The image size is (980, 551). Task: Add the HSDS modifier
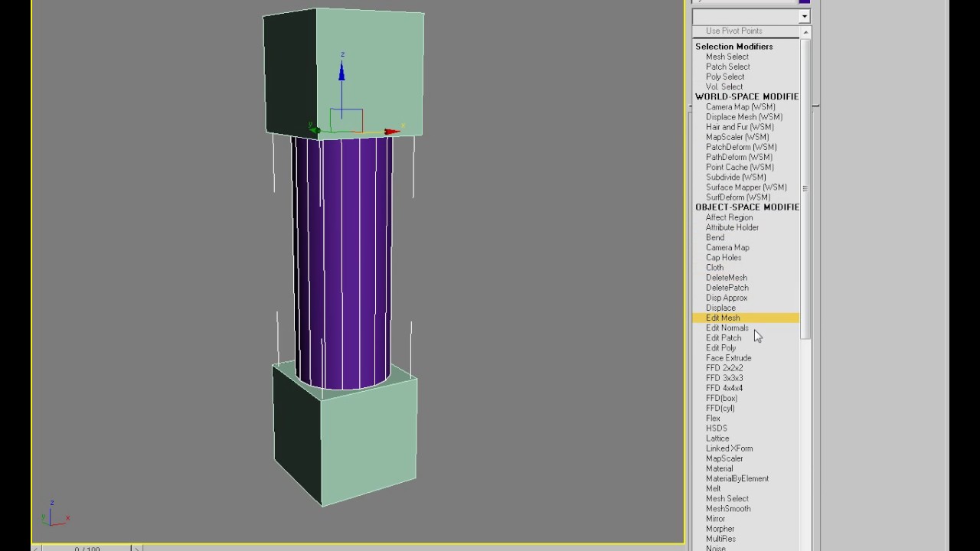[716, 428]
